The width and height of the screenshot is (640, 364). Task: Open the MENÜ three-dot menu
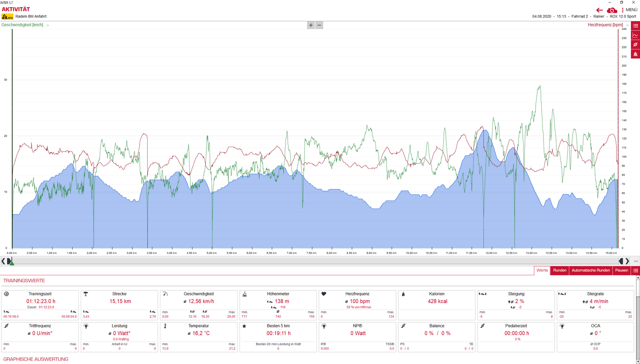[x=623, y=10]
